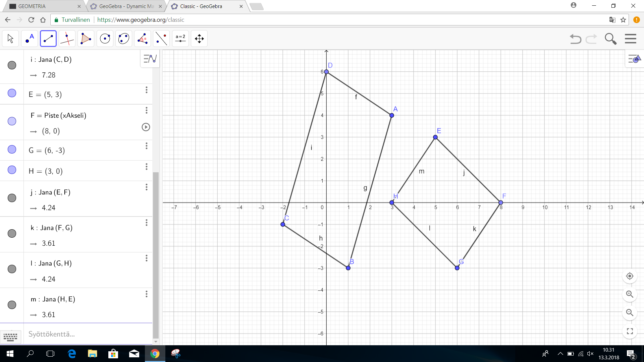Select the Move arrow tool
The height and width of the screenshot is (362, 644).
coord(10,39)
